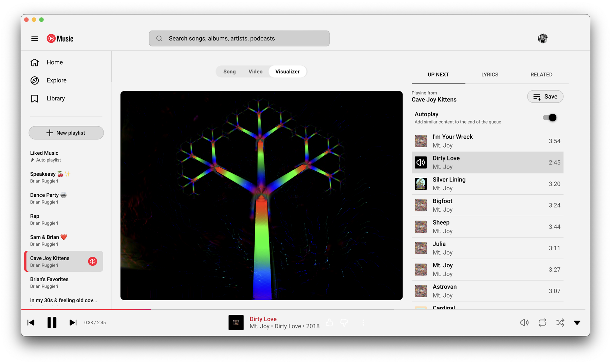
Task: Click the Silver Lining album thumbnail
Action: pyautogui.click(x=421, y=184)
